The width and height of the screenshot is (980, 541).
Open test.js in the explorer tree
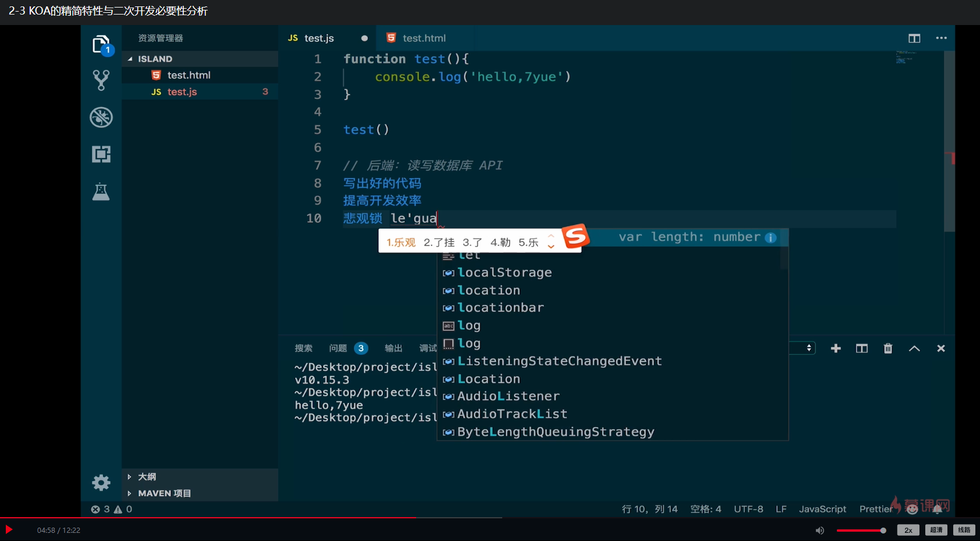200,92
